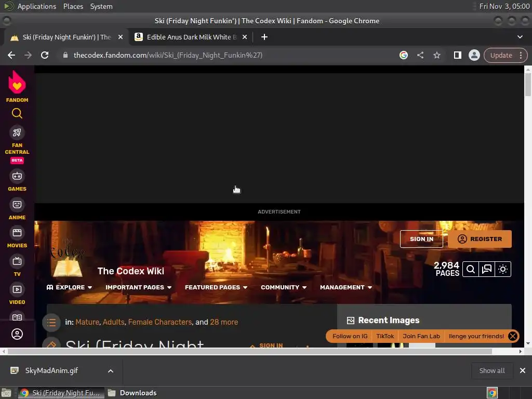Click Follow on IG link
This screenshot has width=532, height=399.
[350, 336]
